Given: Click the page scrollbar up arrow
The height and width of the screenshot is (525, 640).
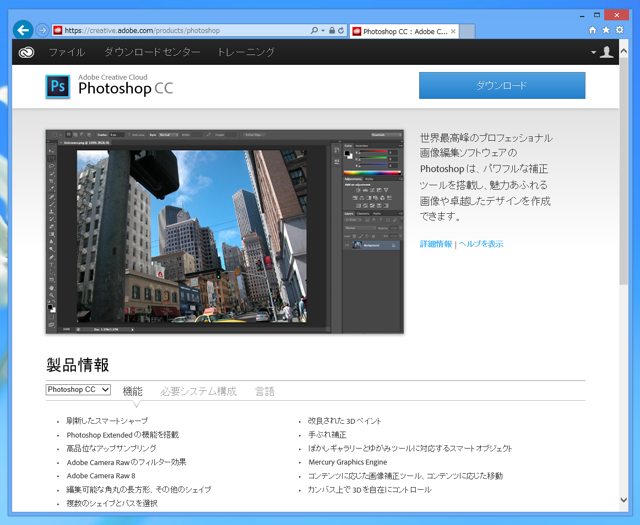Looking at the screenshot, I should coord(623,51).
